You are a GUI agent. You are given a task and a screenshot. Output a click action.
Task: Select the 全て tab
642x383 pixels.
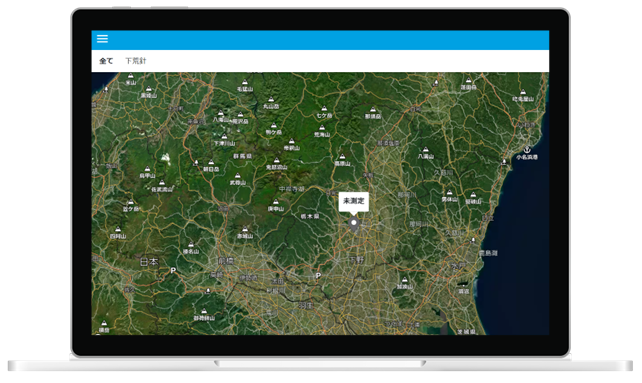(106, 61)
